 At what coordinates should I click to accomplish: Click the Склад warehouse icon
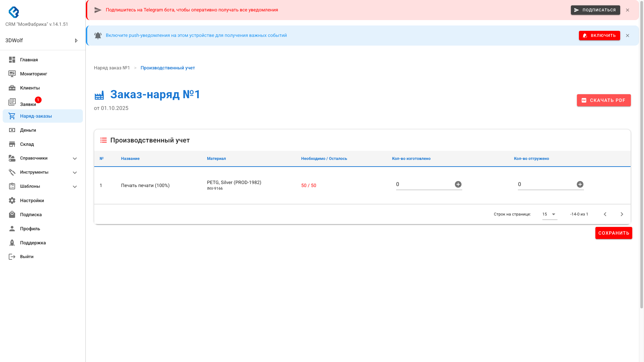click(12, 144)
